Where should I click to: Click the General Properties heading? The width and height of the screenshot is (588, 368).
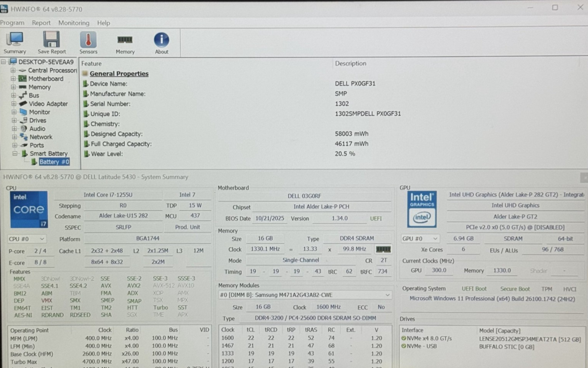(x=119, y=74)
